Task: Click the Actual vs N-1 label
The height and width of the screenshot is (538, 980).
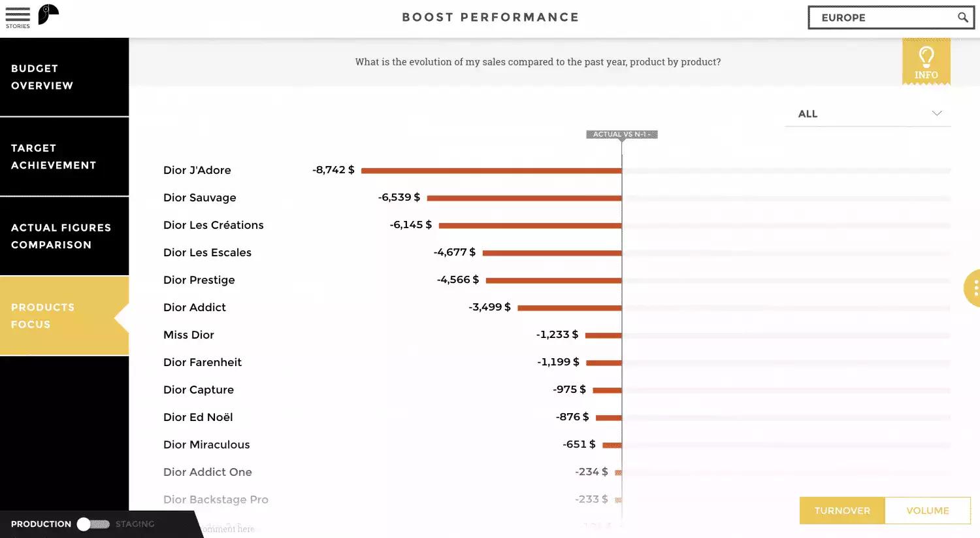Action: coord(622,135)
